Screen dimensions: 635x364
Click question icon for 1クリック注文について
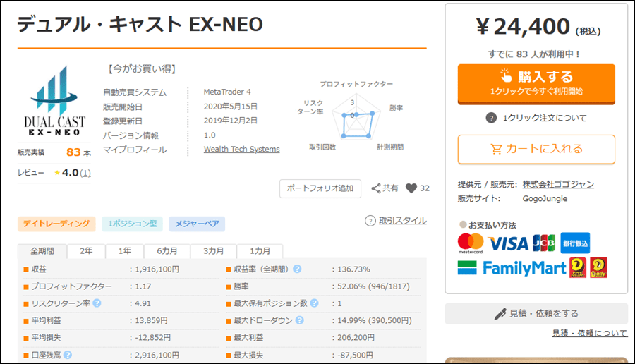pyautogui.click(x=491, y=119)
